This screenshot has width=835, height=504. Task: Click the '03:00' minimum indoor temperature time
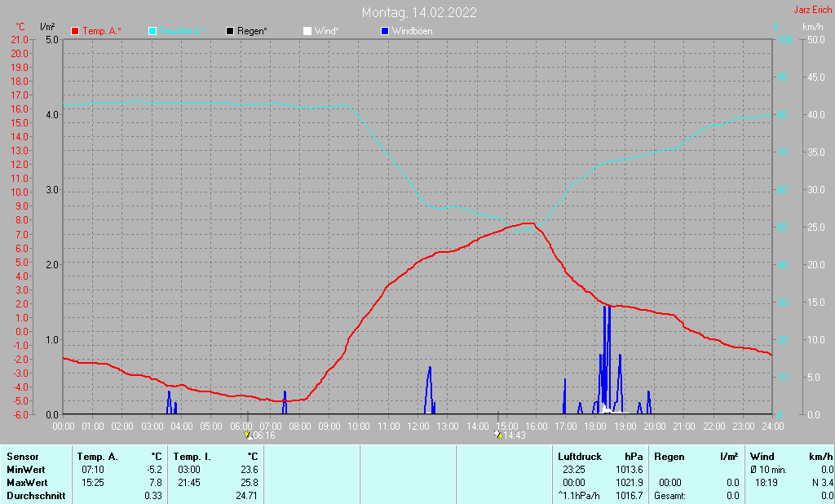click(189, 470)
